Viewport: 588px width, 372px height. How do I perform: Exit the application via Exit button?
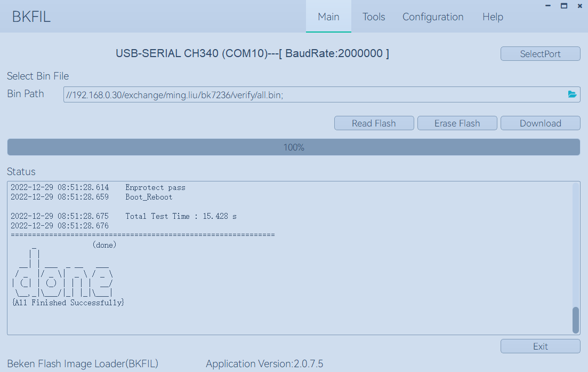pos(540,346)
